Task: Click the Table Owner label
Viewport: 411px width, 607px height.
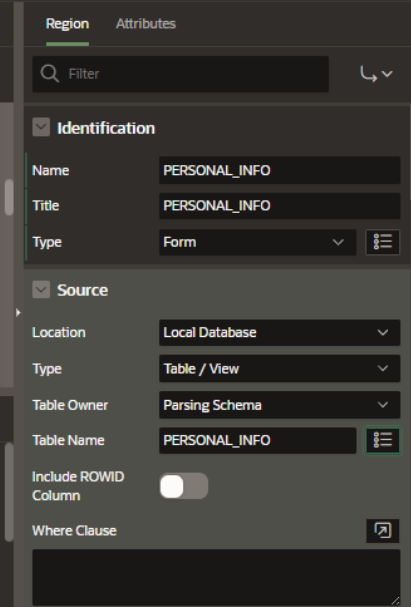Action: 70,405
